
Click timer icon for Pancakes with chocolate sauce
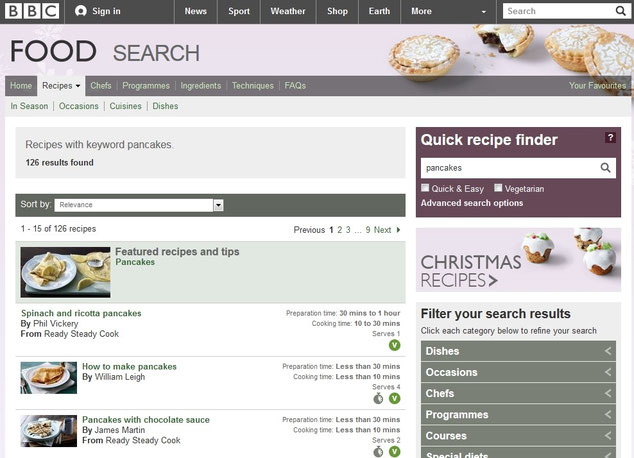[378, 452]
